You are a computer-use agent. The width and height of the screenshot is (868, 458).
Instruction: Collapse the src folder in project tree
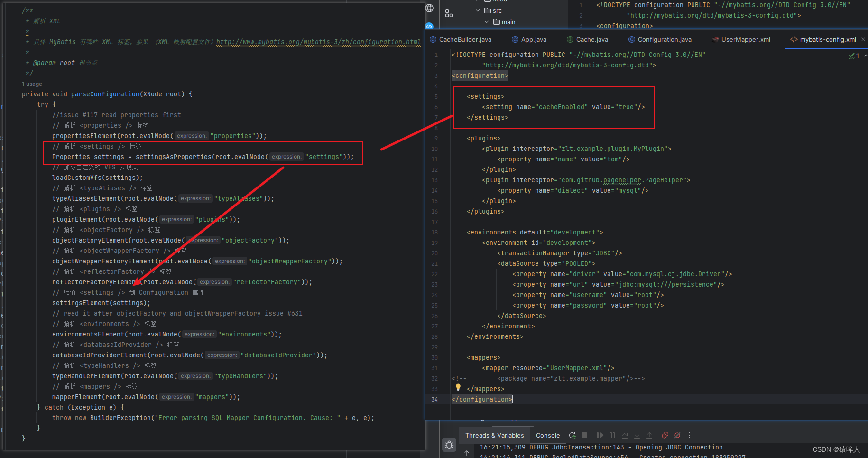click(478, 10)
